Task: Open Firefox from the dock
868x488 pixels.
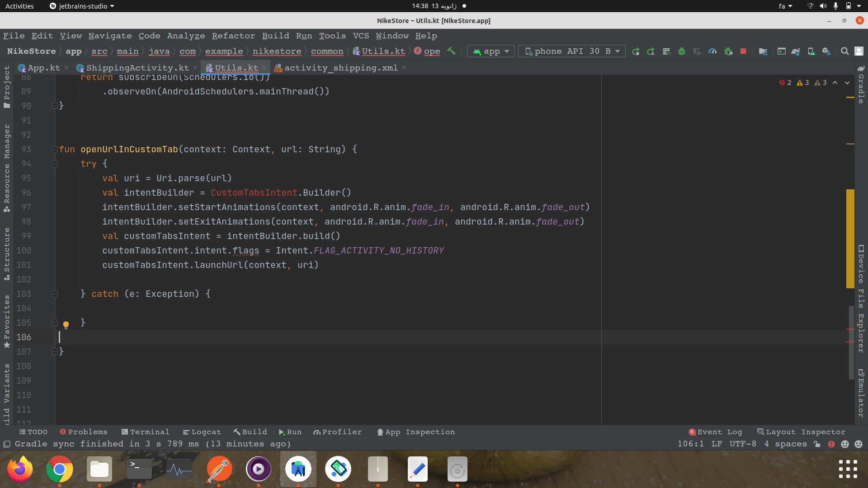Action: click(20, 469)
